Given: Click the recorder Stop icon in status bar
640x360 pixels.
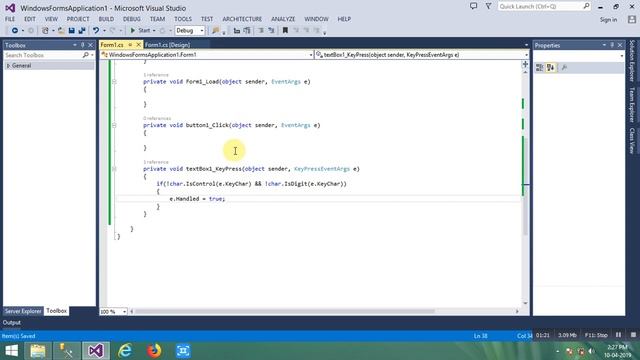Looking at the screenshot, I should pyautogui.click(x=633, y=335).
